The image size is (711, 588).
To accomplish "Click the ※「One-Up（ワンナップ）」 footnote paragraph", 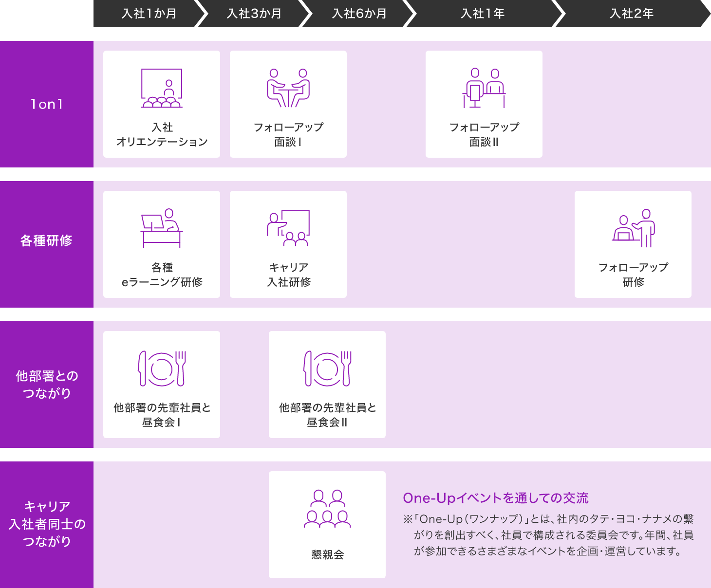I will coord(548,535).
